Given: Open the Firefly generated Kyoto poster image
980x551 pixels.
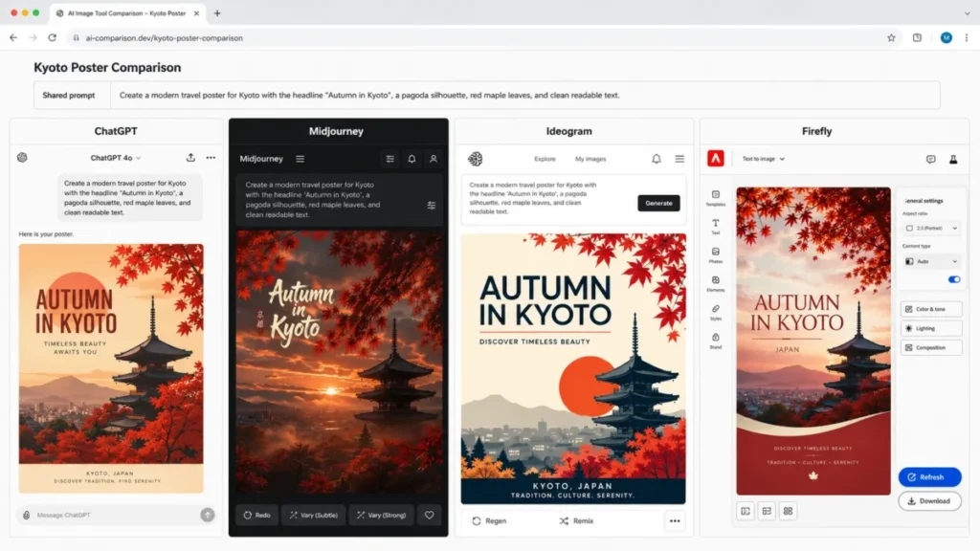Looking at the screenshot, I should point(813,342).
